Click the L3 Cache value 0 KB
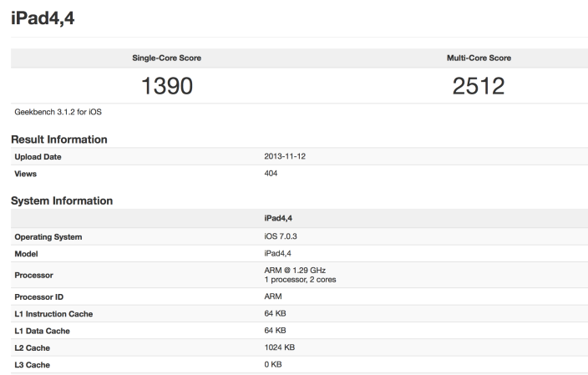Image resolution: width=588 pixels, height=375 pixels. [x=272, y=363]
